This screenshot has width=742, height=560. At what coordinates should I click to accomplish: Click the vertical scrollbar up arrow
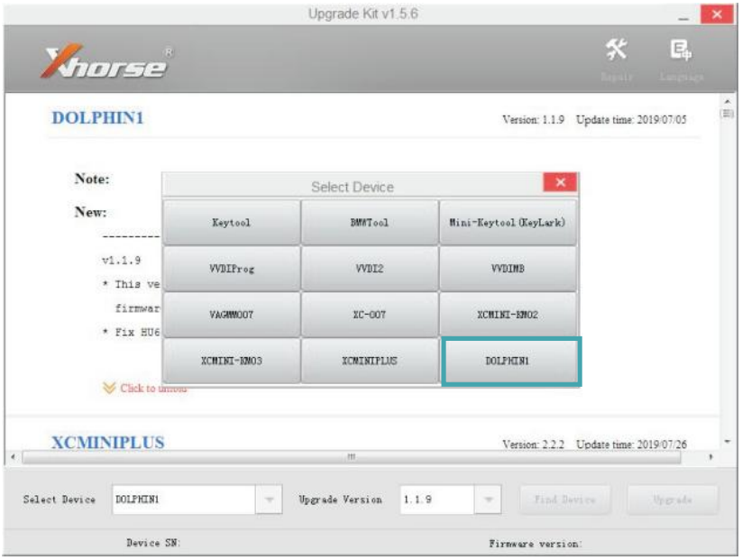pos(728,101)
